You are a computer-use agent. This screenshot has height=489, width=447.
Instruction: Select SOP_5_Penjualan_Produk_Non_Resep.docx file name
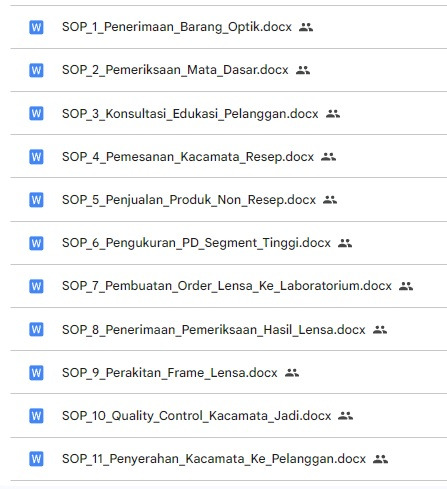189,200
